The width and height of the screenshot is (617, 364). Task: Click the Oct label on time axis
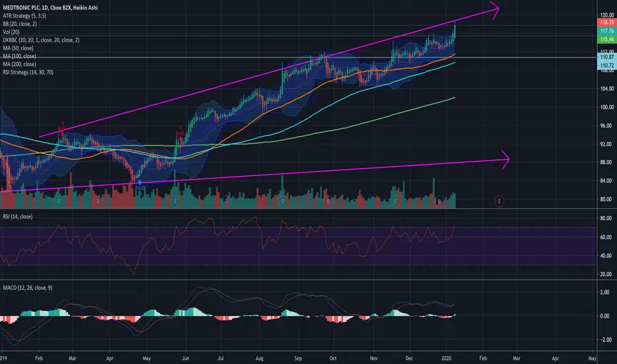click(333, 359)
